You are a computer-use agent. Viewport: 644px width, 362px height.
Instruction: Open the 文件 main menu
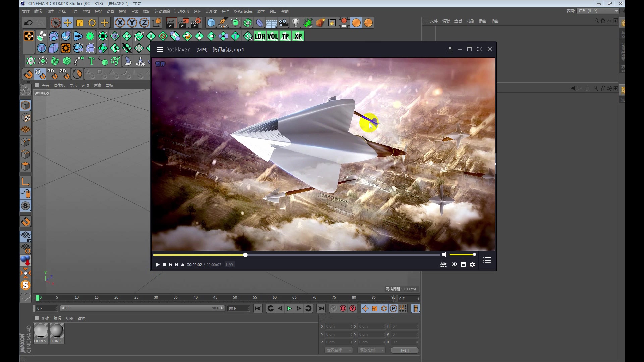26,11
